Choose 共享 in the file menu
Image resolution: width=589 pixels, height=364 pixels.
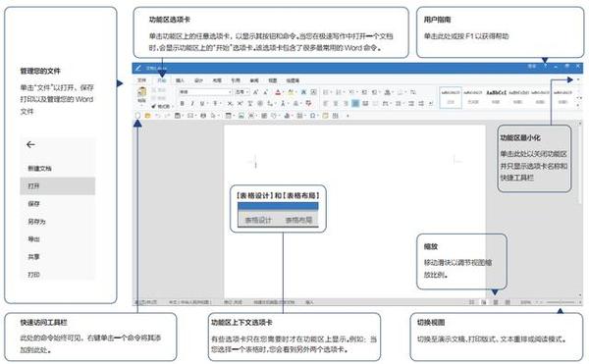58,257
